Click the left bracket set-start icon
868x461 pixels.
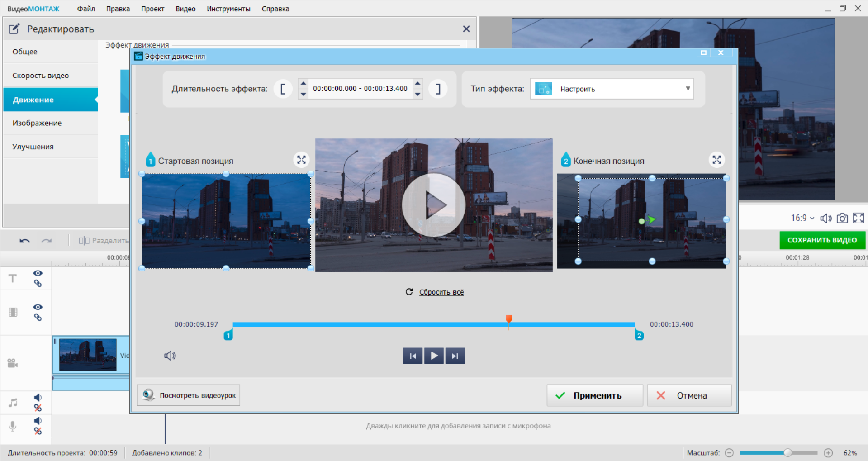click(283, 89)
